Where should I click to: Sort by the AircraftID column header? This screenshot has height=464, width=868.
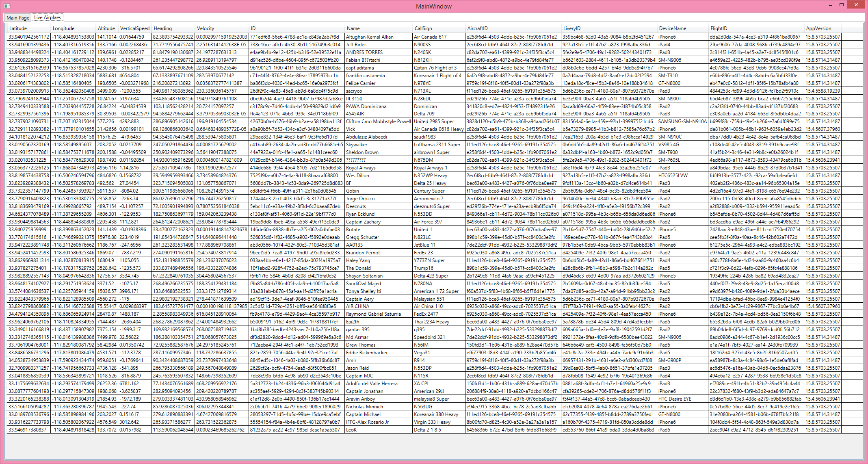477,28
